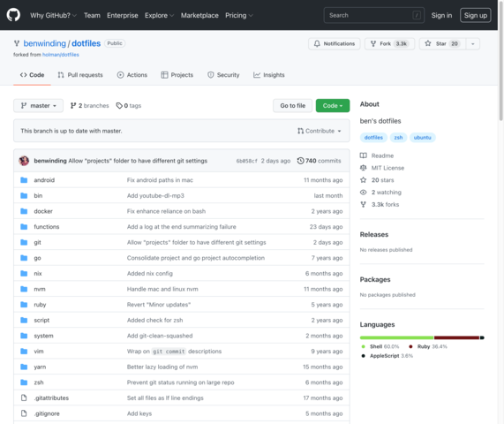Open the git folder icon

click(x=24, y=242)
